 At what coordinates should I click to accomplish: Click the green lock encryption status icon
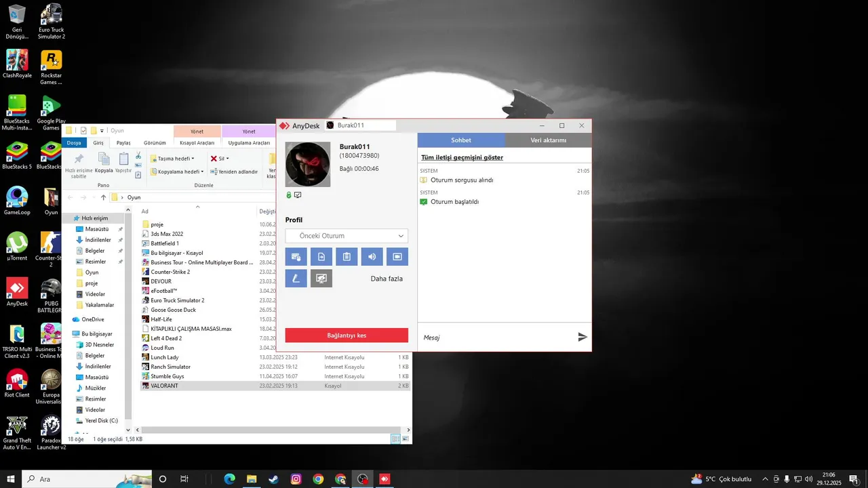(x=289, y=195)
